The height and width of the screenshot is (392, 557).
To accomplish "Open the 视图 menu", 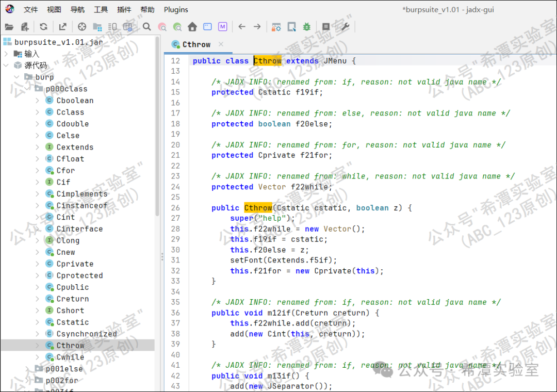I will click(x=54, y=9).
